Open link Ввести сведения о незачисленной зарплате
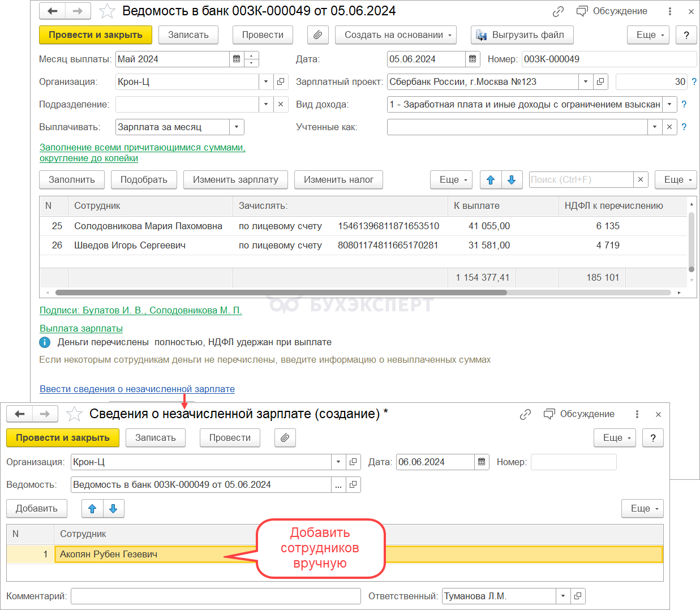Screen dimensions: 700x610 [137, 389]
